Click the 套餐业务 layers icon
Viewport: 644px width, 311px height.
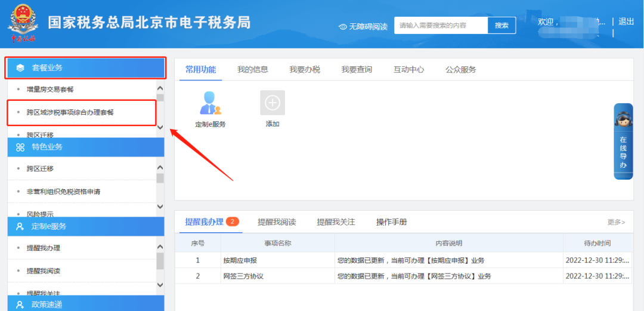point(20,68)
